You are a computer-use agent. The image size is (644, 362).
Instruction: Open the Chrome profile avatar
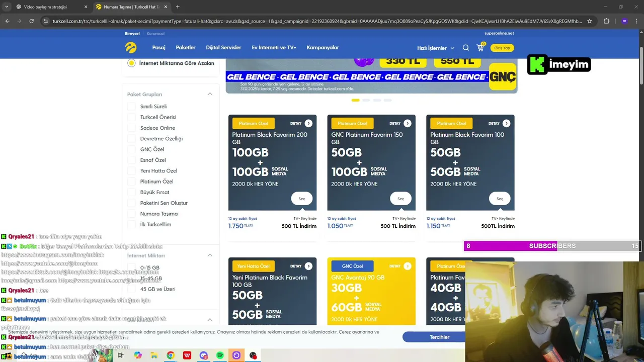[624, 21]
